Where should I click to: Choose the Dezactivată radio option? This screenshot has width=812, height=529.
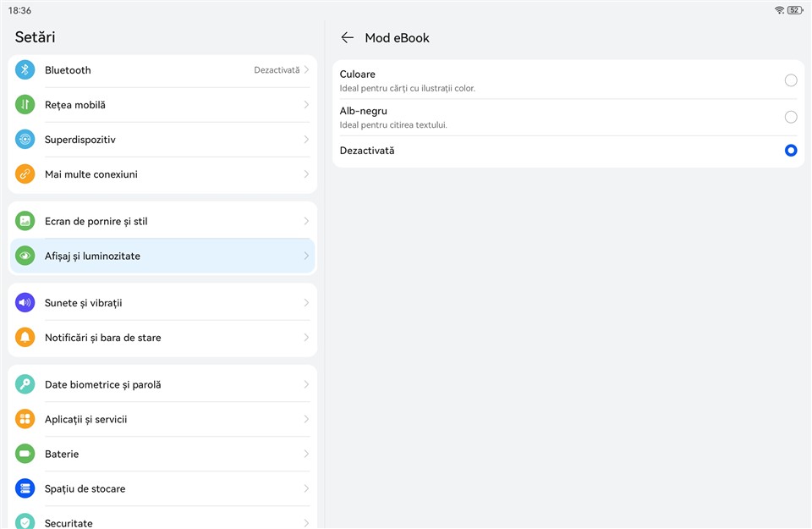(790, 151)
